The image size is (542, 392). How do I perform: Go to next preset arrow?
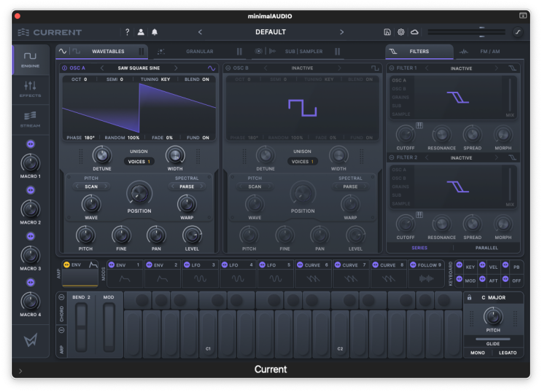click(x=341, y=32)
